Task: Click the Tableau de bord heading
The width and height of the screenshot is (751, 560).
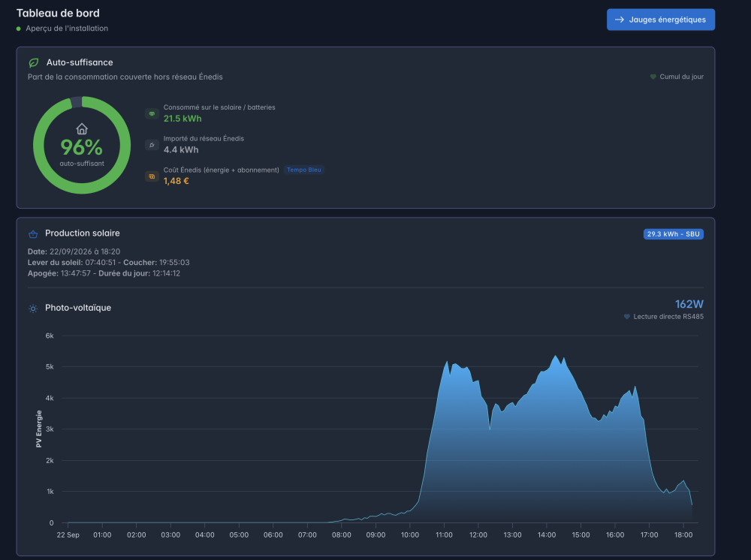Action: pyautogui.click(x=58, y=13)
